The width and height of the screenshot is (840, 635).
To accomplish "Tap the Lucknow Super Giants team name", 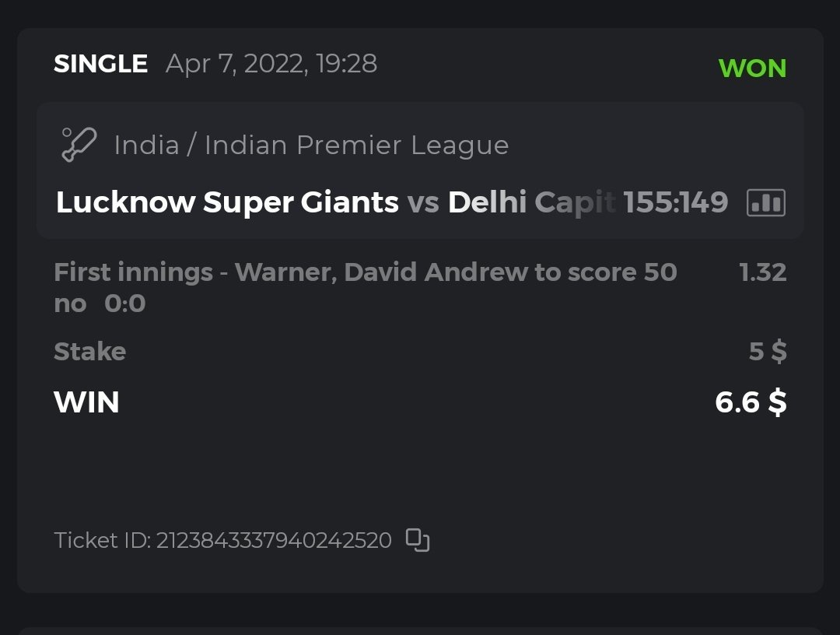I will 227,203.
